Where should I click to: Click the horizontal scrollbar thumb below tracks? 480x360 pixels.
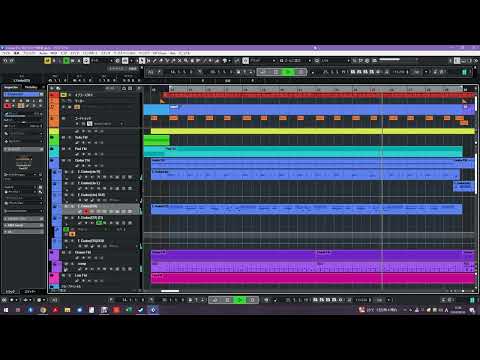(x=170, y=291)
